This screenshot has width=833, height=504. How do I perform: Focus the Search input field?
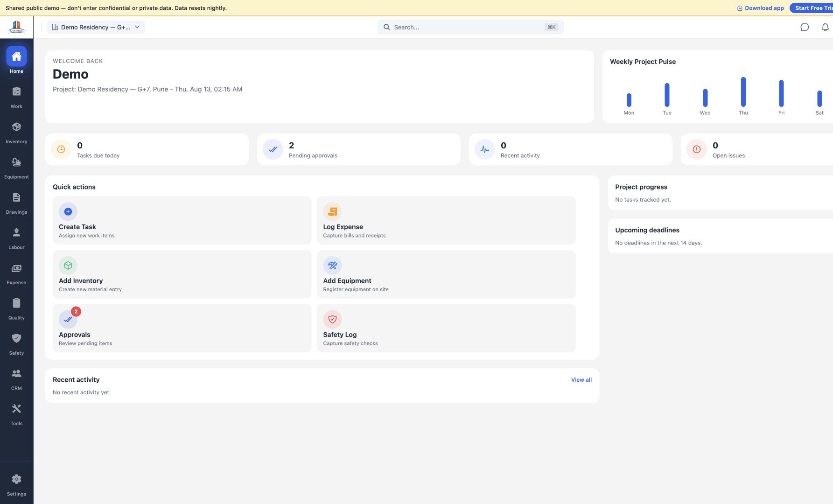(x=470, y=27)
